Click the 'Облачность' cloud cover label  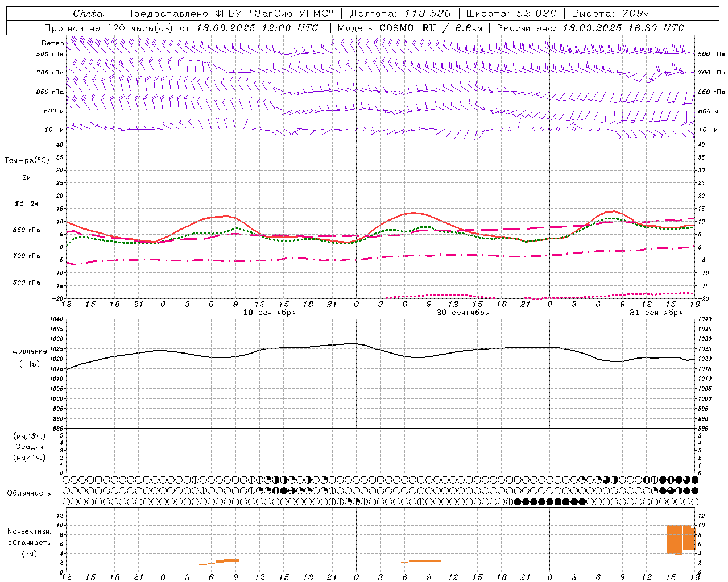(29, 493)
